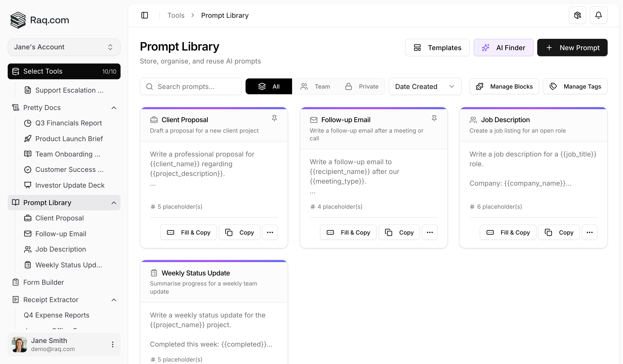Image resolution: width=623 pixels, height=364 pixels.
Task: Select Job Description under Prompt Library
Action: 60,249
